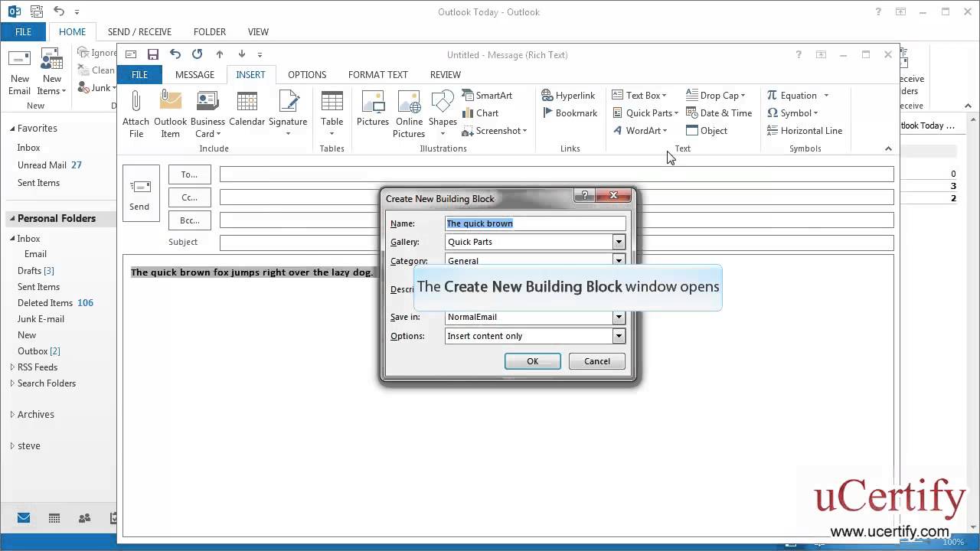Click the Undo arrow in message toolbar
Viewport: 980px width, 551px height.
[x=175, y=54]
